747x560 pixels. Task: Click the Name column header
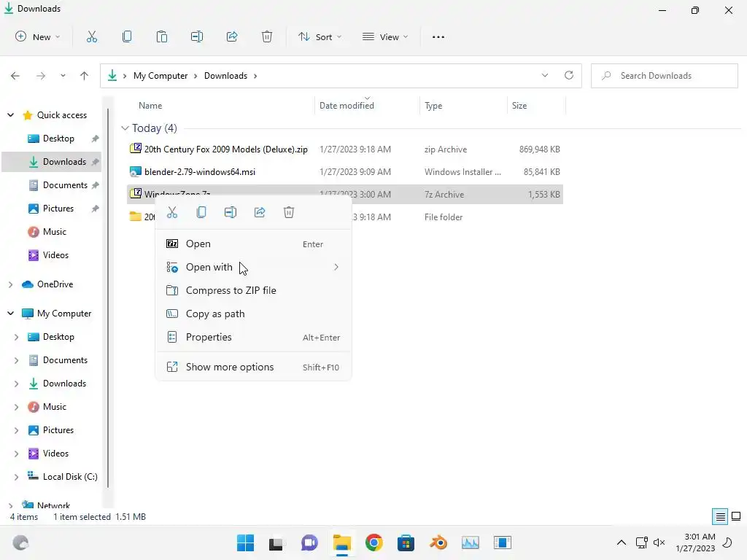150,106
